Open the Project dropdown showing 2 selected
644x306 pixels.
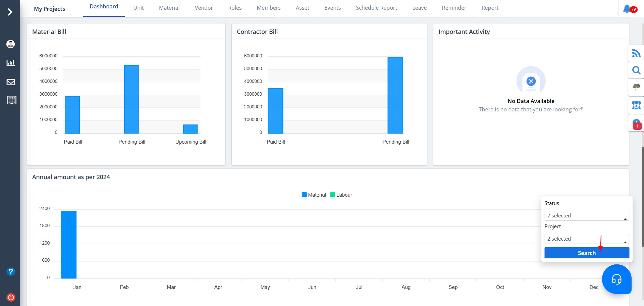coord(586,239)
